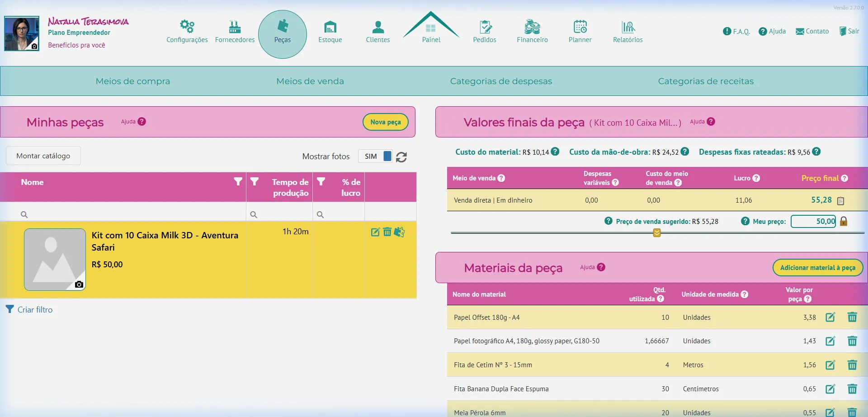Toggle the filter on the Nome column
Screen dimensions: 868x417
[238, 182]
